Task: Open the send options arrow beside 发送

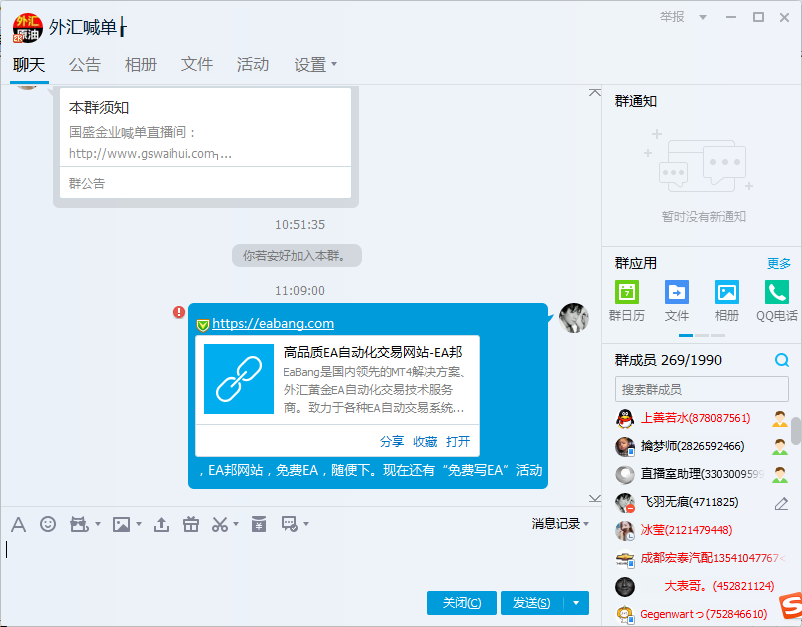Action: click(576, 603)
